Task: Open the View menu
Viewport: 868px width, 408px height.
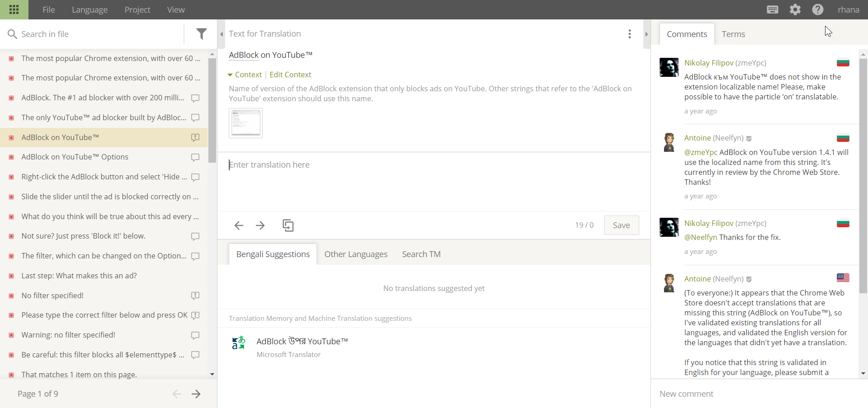Action: [x=176, y=9]
